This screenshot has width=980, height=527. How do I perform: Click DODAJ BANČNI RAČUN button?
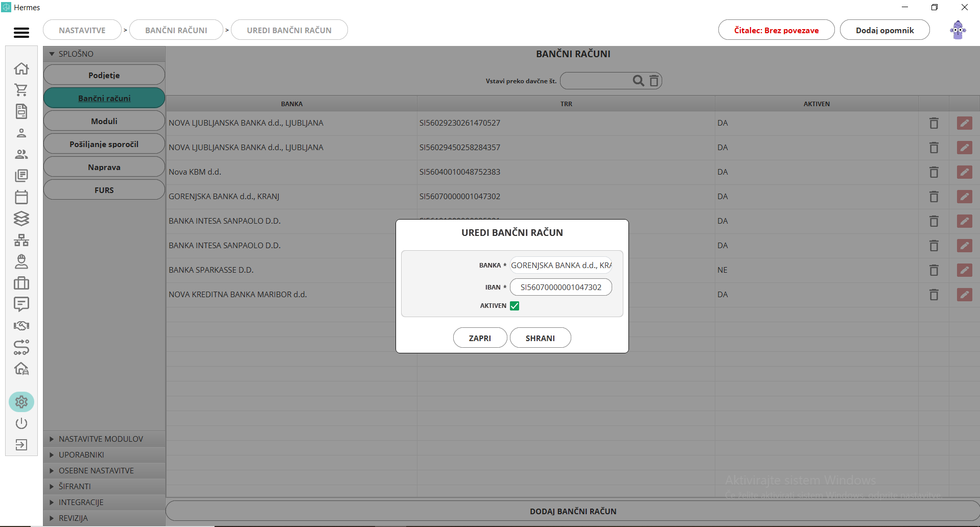tap(573, 511)
